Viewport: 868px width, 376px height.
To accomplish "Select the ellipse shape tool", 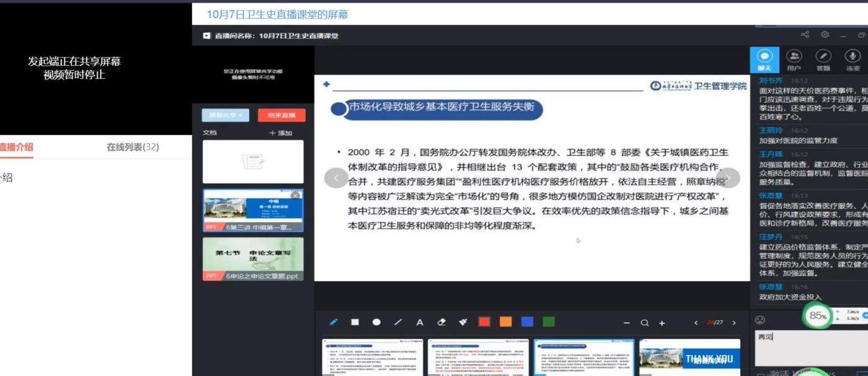I will [376, 322].
